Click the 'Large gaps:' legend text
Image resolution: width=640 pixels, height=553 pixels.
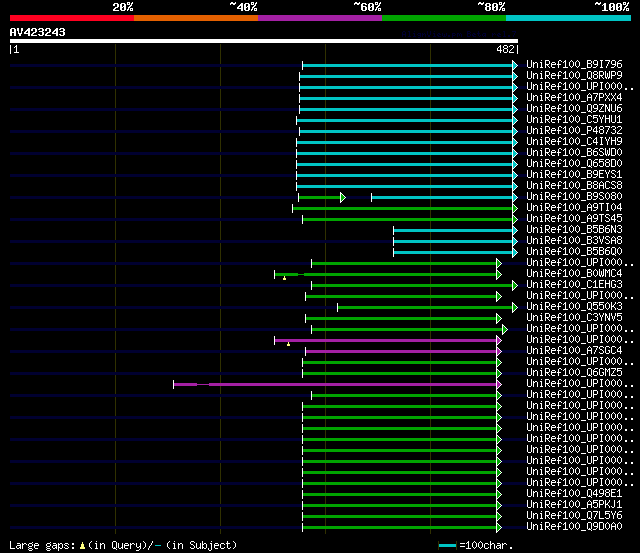click(42, 545)
